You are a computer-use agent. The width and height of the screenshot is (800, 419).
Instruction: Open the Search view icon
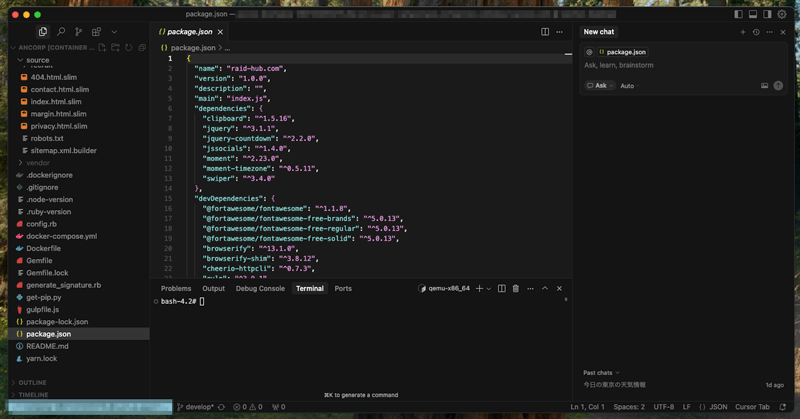pos(61,32)
